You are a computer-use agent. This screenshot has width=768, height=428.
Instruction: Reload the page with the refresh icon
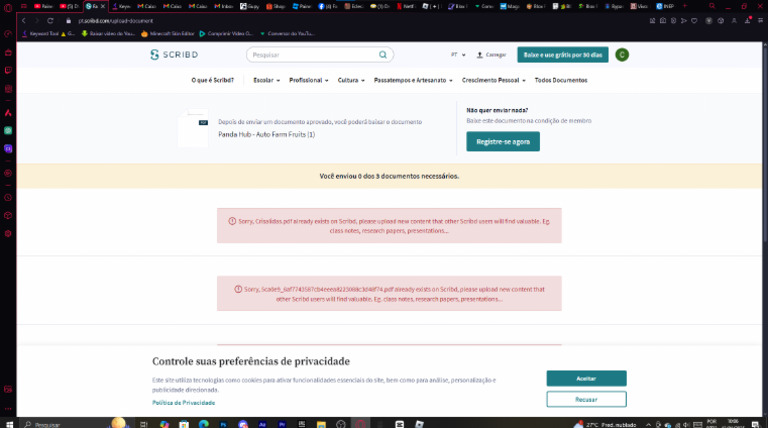pos(50,21)
